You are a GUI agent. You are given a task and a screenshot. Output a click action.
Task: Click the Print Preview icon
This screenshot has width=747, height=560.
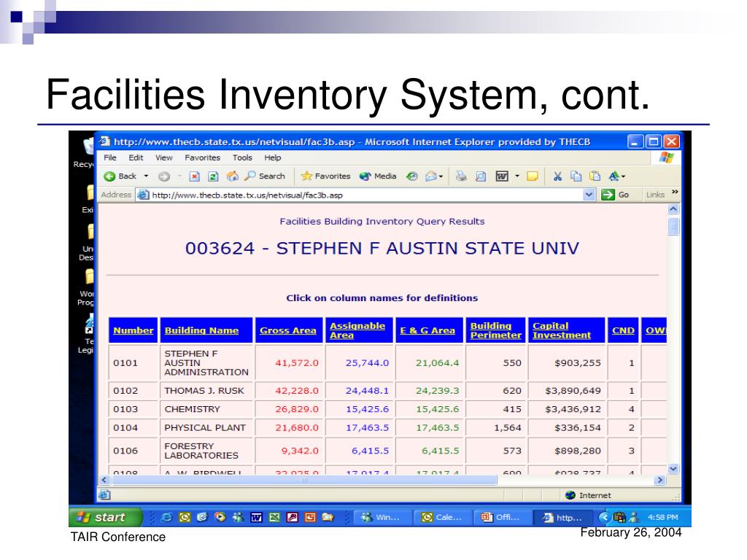[481, 176]
